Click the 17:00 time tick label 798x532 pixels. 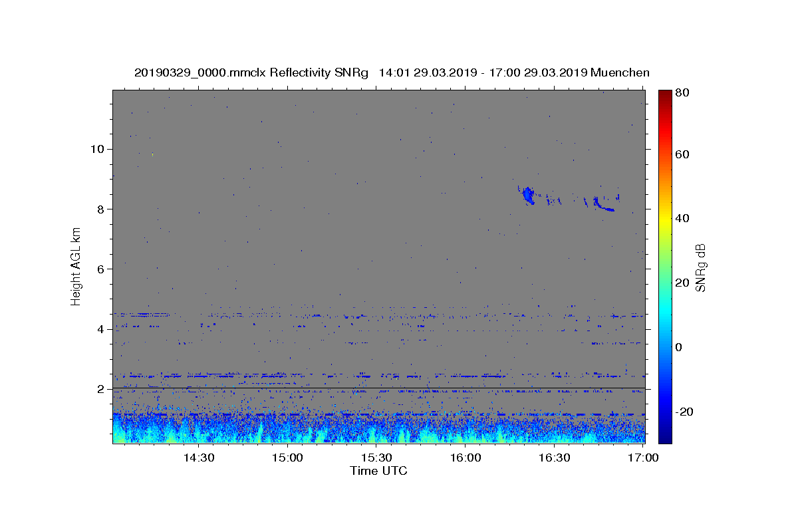(643, 458)
